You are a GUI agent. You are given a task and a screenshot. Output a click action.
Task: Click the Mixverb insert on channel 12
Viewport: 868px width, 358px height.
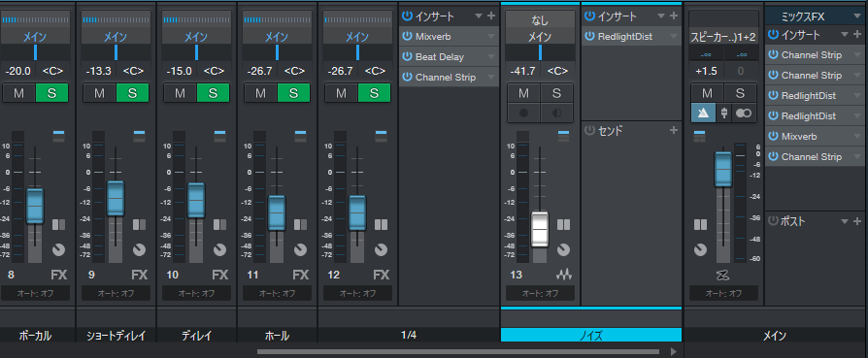(x=449, y=37)
